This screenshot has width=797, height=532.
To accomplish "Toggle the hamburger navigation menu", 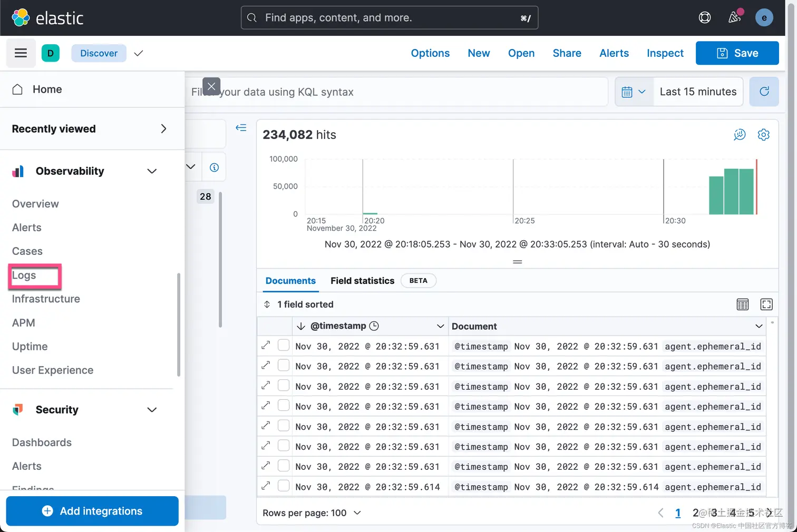I will coord(21,53).
